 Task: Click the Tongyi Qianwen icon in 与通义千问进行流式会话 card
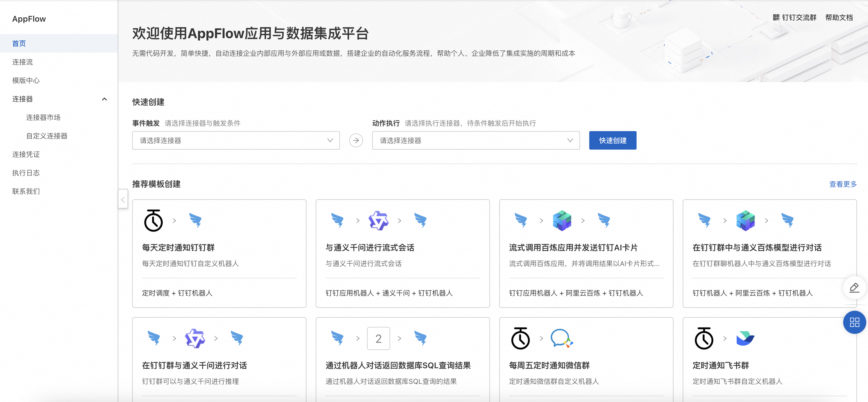click(x=378, y=221)
